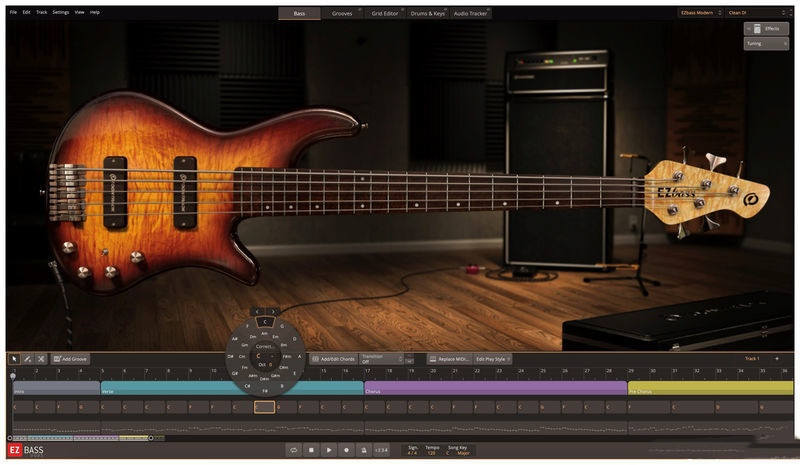Viewport: 800px width, 465px height.
Task: Step chord wheel to next chord
Action: click(273, 311)
